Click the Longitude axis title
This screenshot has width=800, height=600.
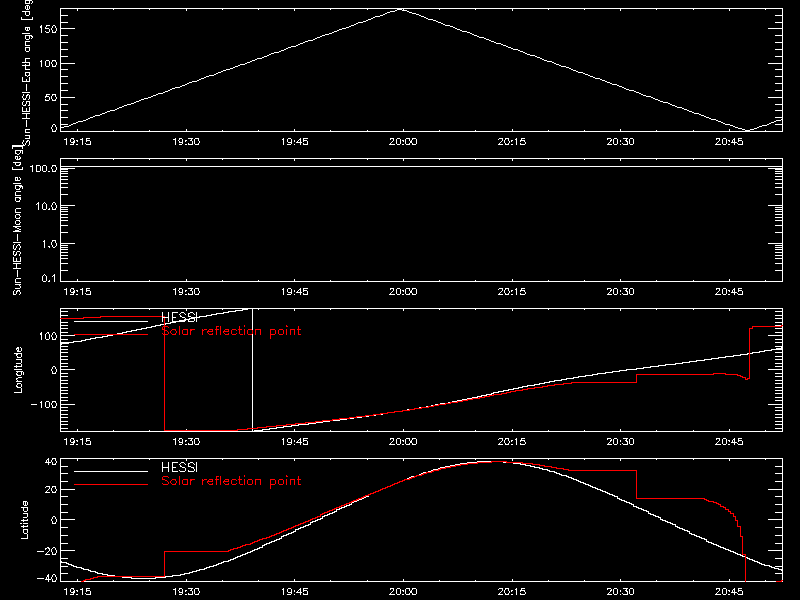(18, 370)
